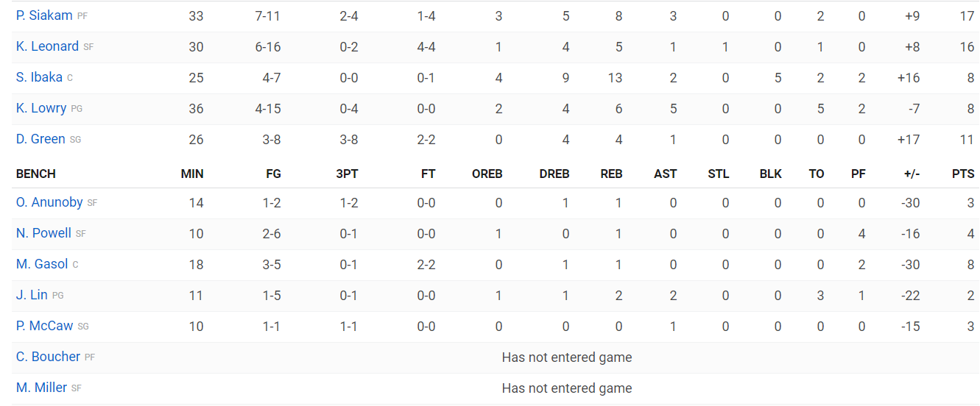The width and height of the screenshot is (980, 406).
Task: Click the BENCH section header
Action: 36,174
